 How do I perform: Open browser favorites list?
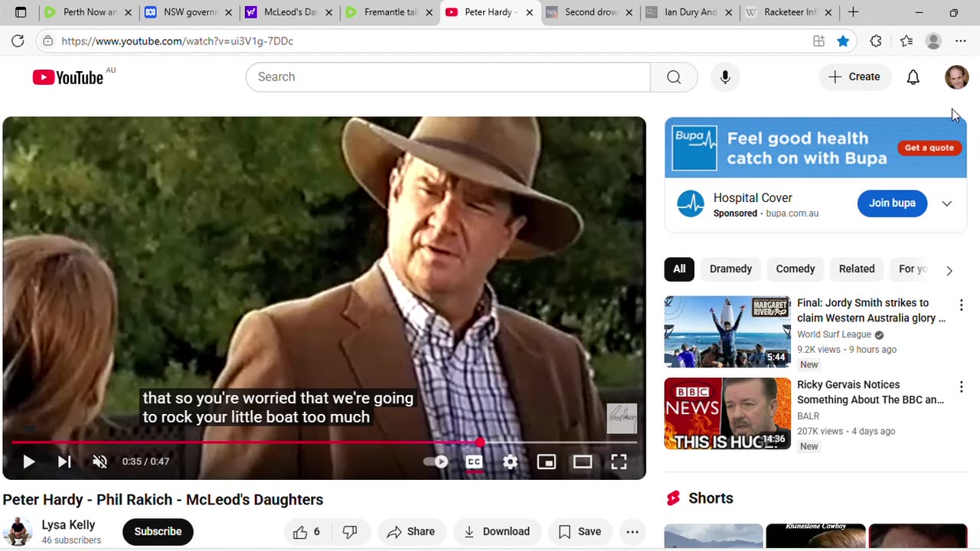click(x=906, y=41)
